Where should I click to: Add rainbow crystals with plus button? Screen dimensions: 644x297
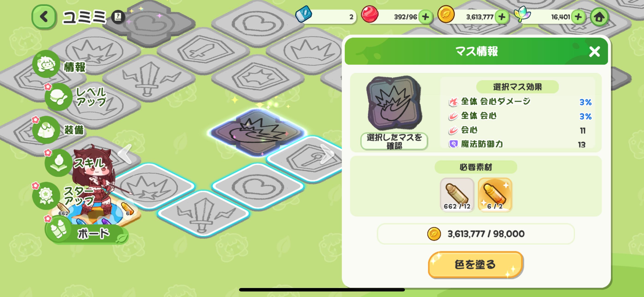click(x=578, y=17)
